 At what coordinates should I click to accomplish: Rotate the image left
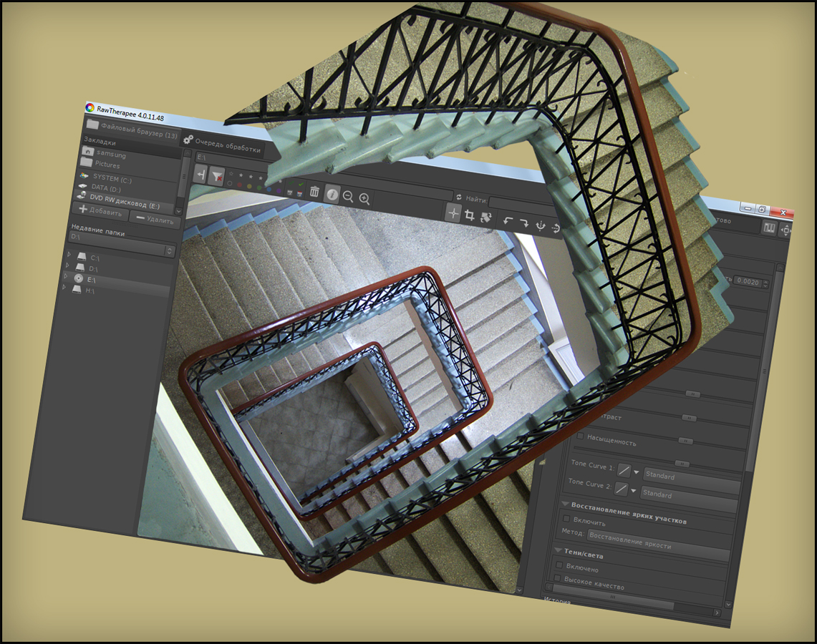[x=508, y=220]
